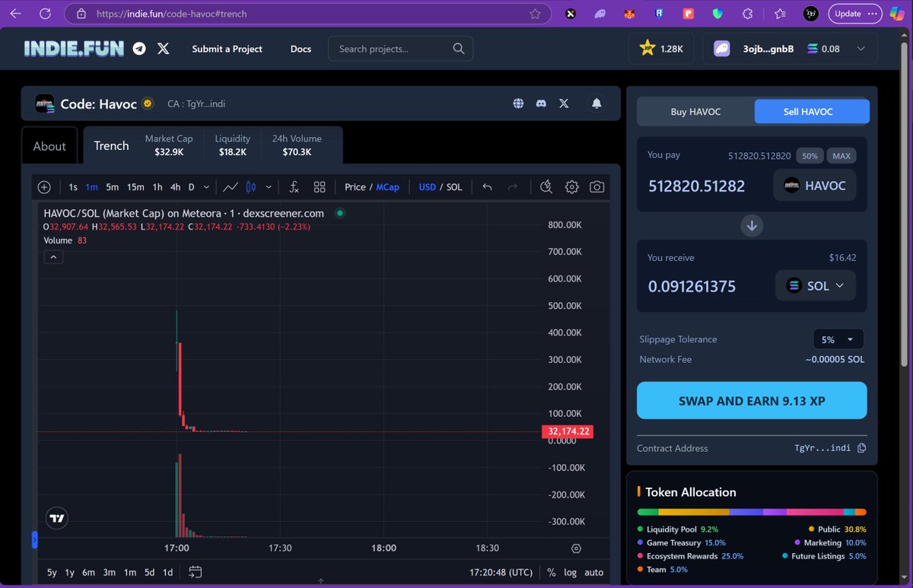Click the website globe icon for Code: Havoc
This screenshot has height=588, width=913.
[x=518, y=103]
